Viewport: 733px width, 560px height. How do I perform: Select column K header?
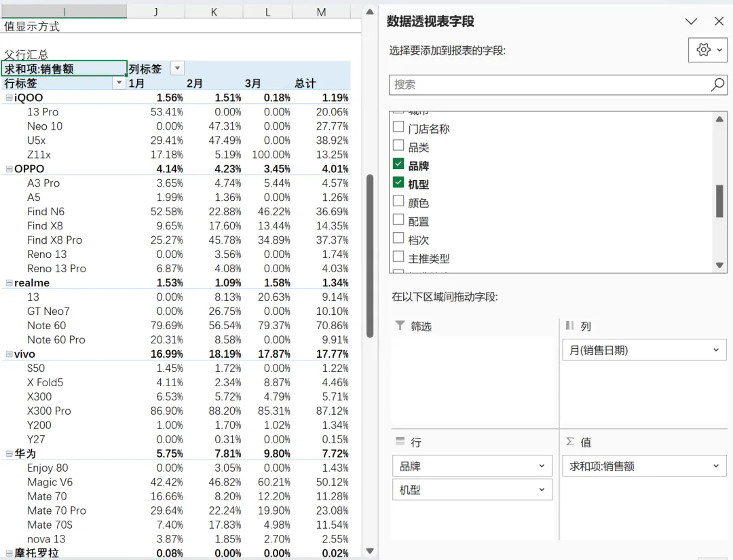pyautogui.click(x=214, y=12)
